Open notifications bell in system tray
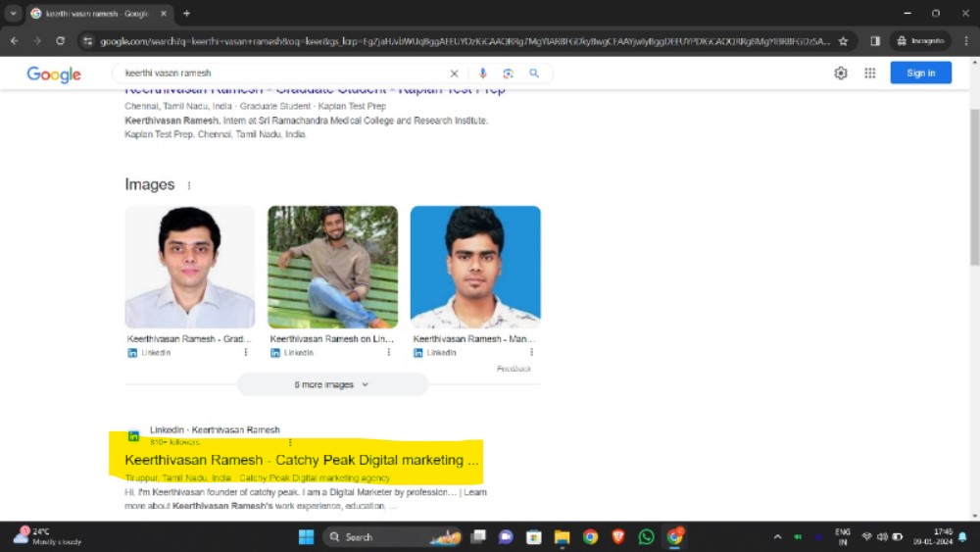This screenshot has height=552, width=980. click(962, 537)
